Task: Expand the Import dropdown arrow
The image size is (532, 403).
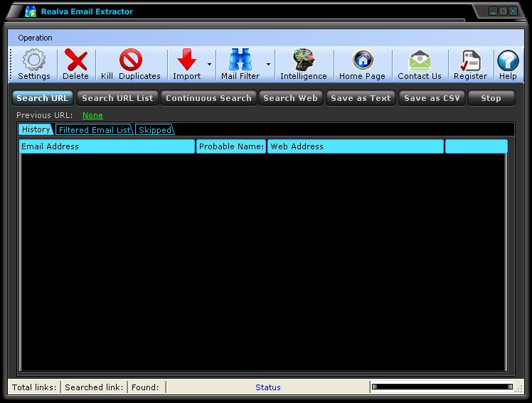Action: pyautogui.click(x=209, y=65)
